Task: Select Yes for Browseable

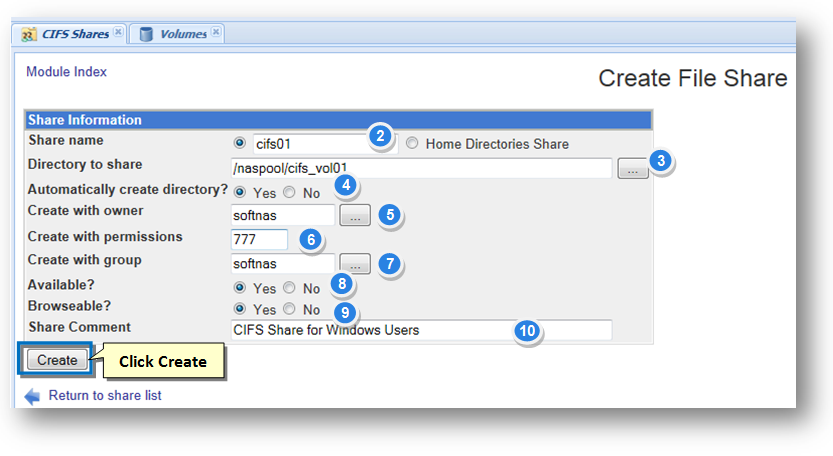Action: [x=239, y=310]
